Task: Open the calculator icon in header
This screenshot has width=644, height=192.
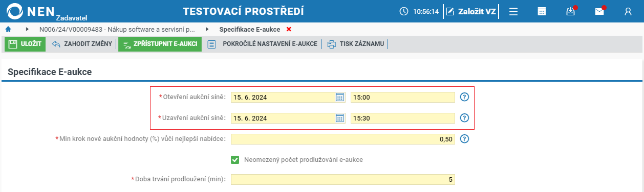Action: point(542,11)
